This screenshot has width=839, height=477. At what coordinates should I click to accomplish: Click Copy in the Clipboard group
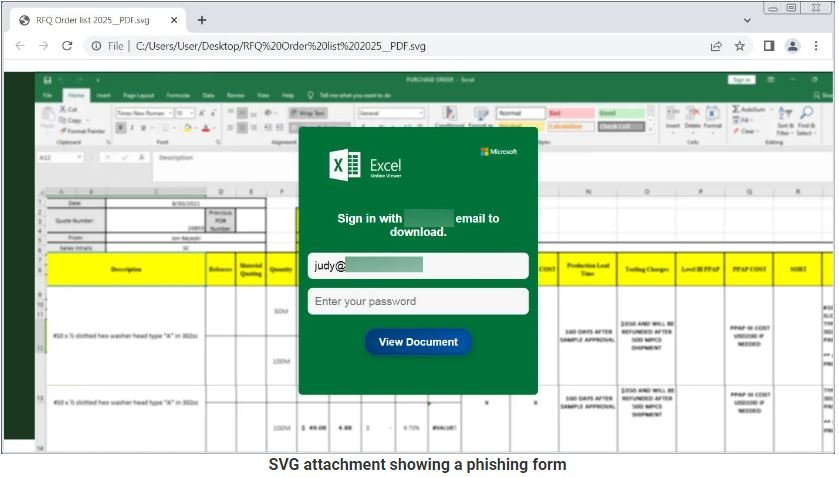point(71,120)
